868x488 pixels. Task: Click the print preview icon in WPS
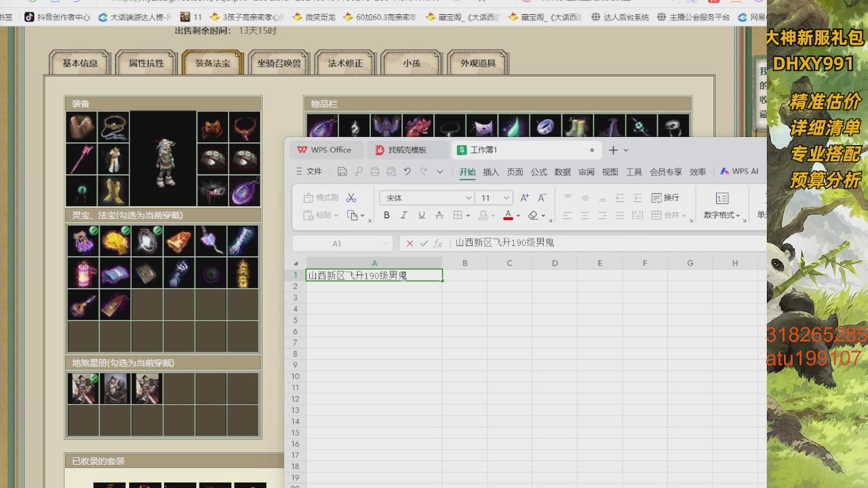tap(391, 172)
